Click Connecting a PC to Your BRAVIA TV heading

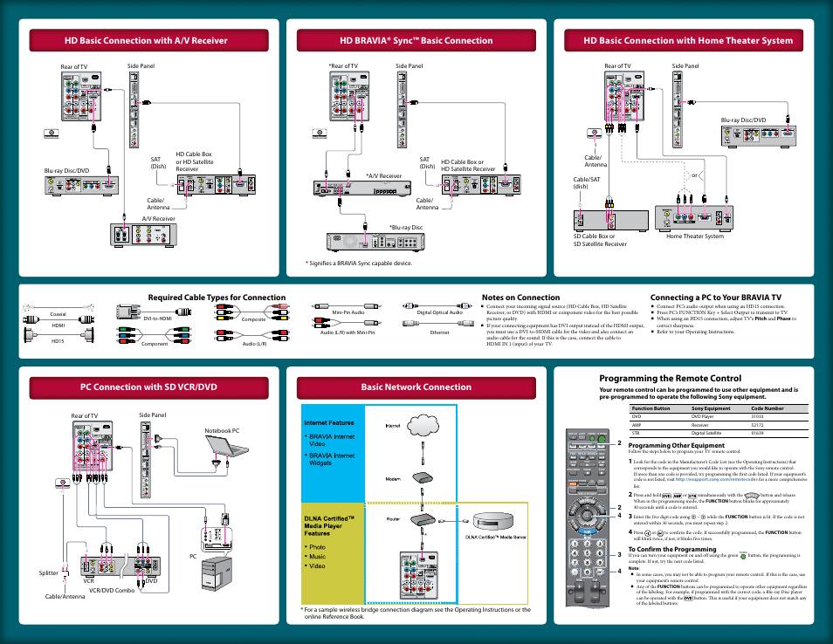[x=716, y=298]
